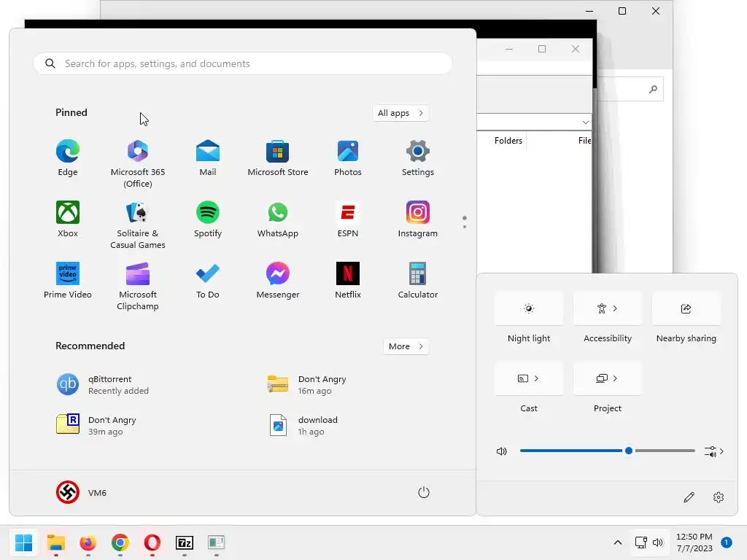Viewport: 747px width, 560px height.
Task: Open 7-Zip from taskbar
Action: [x=185, y=542]
